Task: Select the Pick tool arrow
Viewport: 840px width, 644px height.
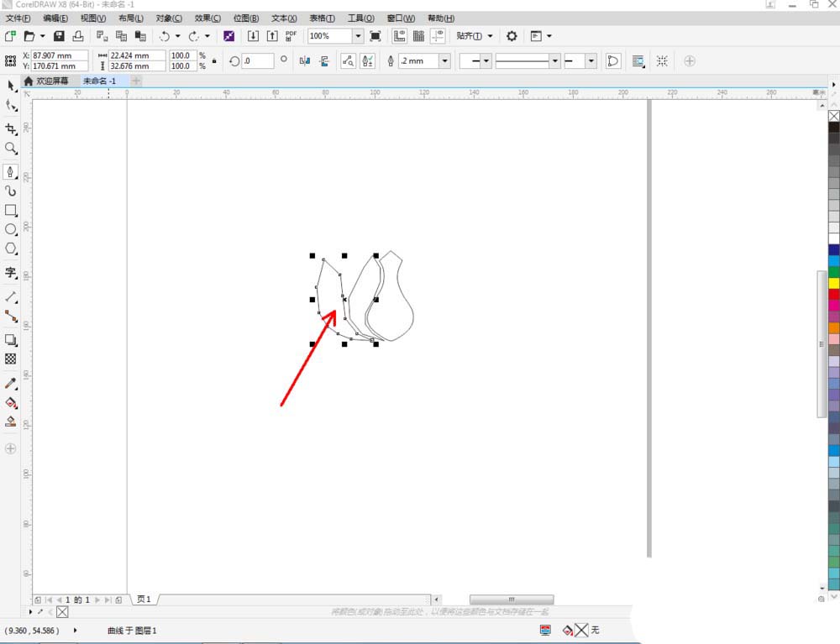Action: pyautogui.click(x=11, y=86)
